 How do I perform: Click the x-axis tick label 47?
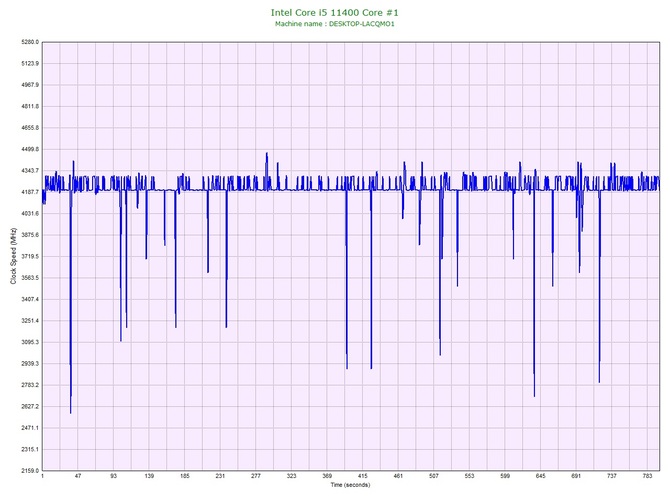coord(78,476)
